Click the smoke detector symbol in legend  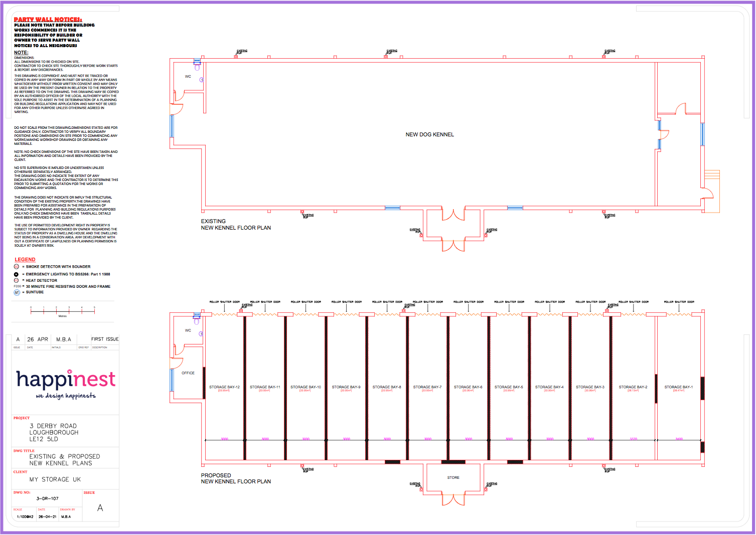[17, 267]
